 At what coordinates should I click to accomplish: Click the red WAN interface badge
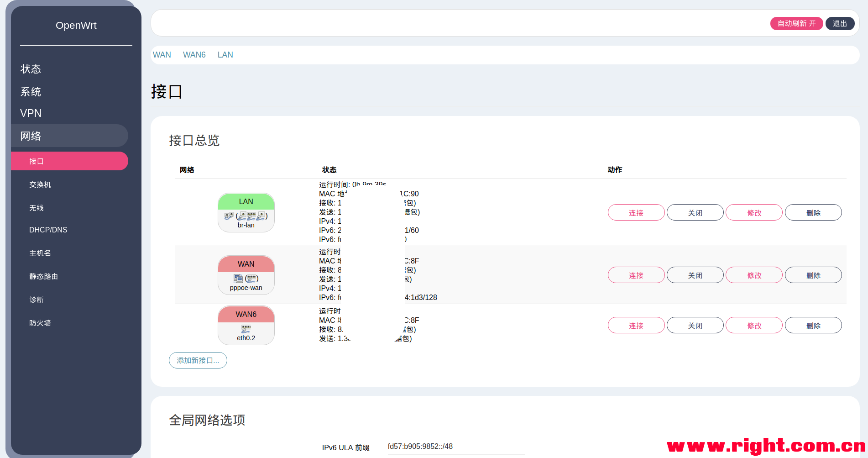tap(246, 264)
